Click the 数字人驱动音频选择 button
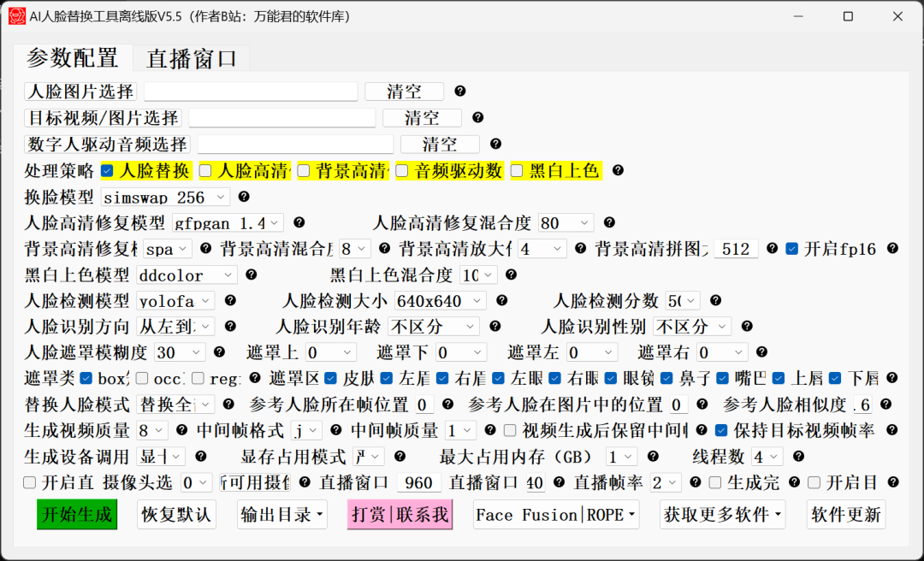The image size is (924, 561). click(107, 144)
